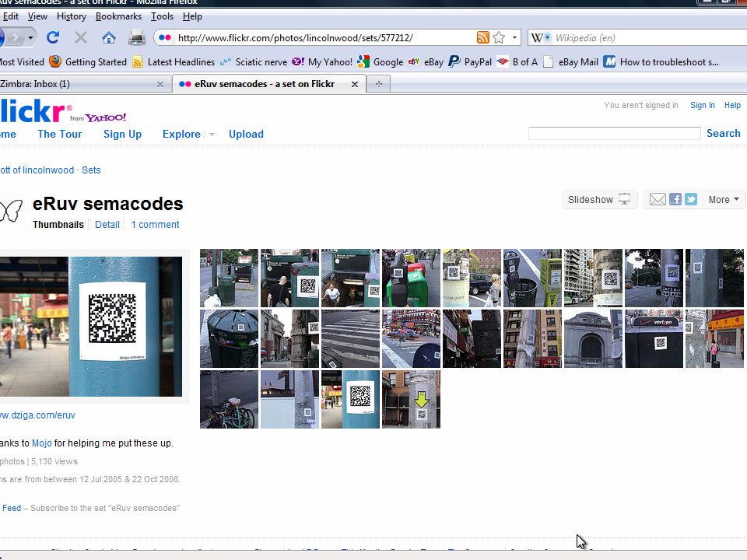Open the History menu
The width and height of the screenshot is (747, 560).
coord(72,16)
